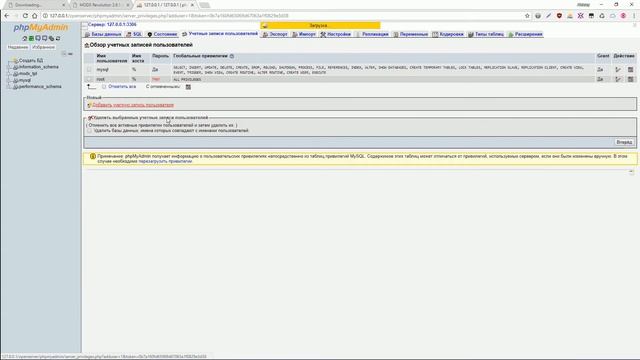Open 'Репликация' tab
The image size is (640, 360).
click(372, 34)
